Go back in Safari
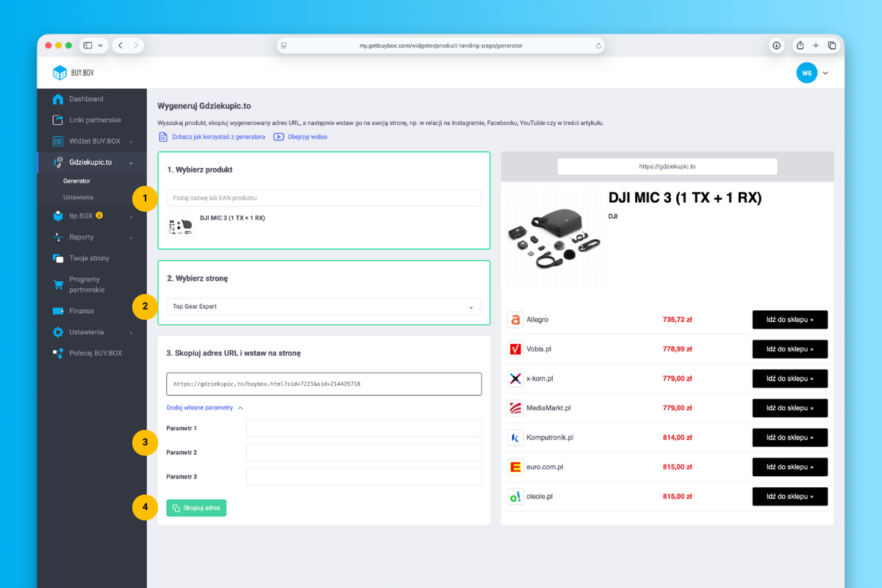882x588 pixels. 121,46
